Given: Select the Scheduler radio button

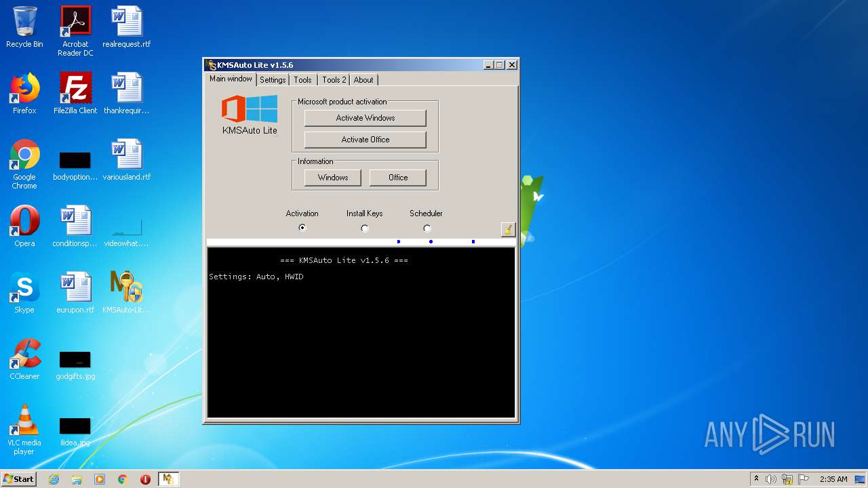Looking at the screenshot, I should coord(427,228).
